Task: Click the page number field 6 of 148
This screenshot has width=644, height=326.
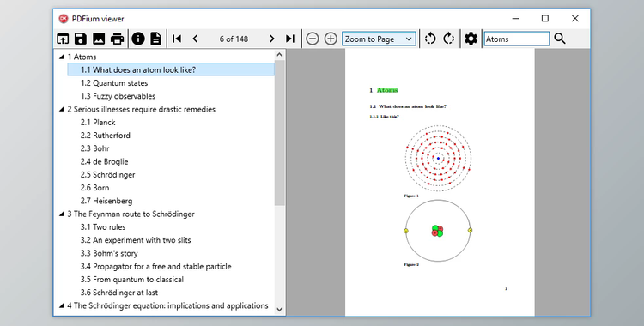Action: click(234, 39)
